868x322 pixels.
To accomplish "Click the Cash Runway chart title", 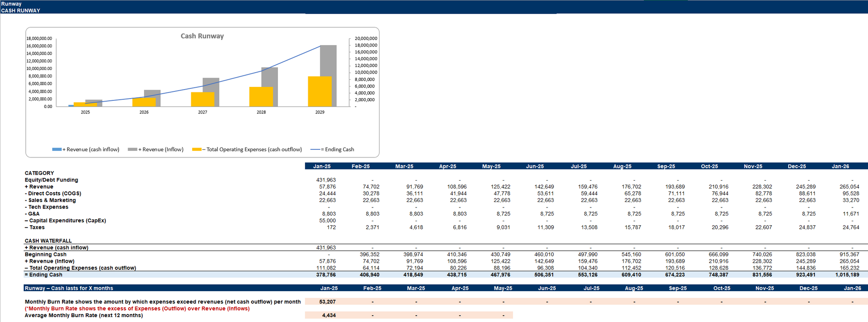I will [x=202, y=36].
